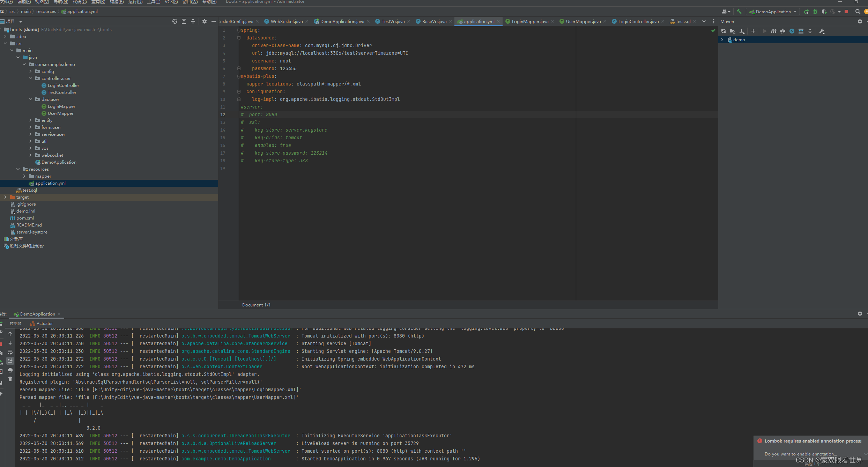The image size is (868, 467).
Task: Click the green hammer Build Project icon
Action: pyautogui.click(x=739, y=12)
